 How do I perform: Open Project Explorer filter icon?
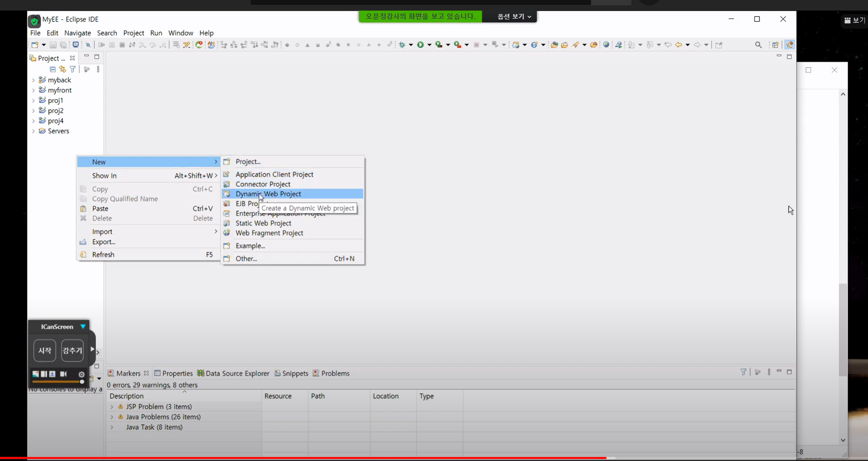click(x=73, y=69)
